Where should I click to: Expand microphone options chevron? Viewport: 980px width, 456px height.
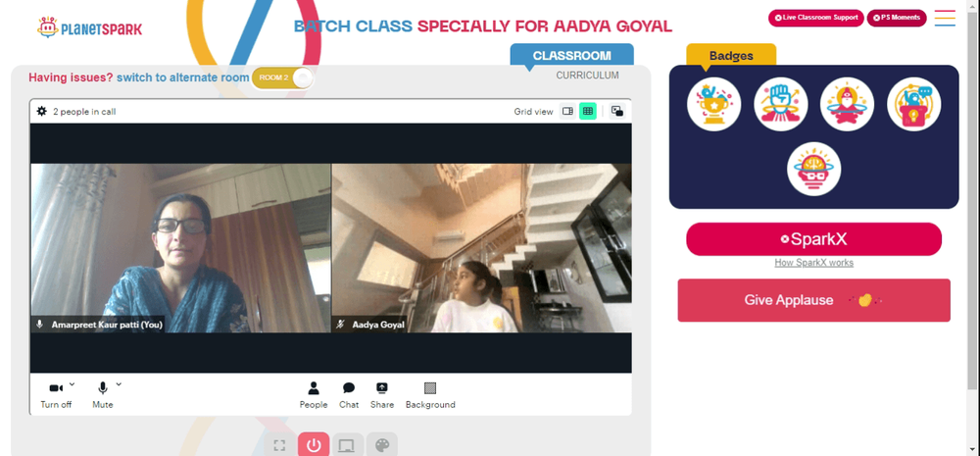pos(119,384)
